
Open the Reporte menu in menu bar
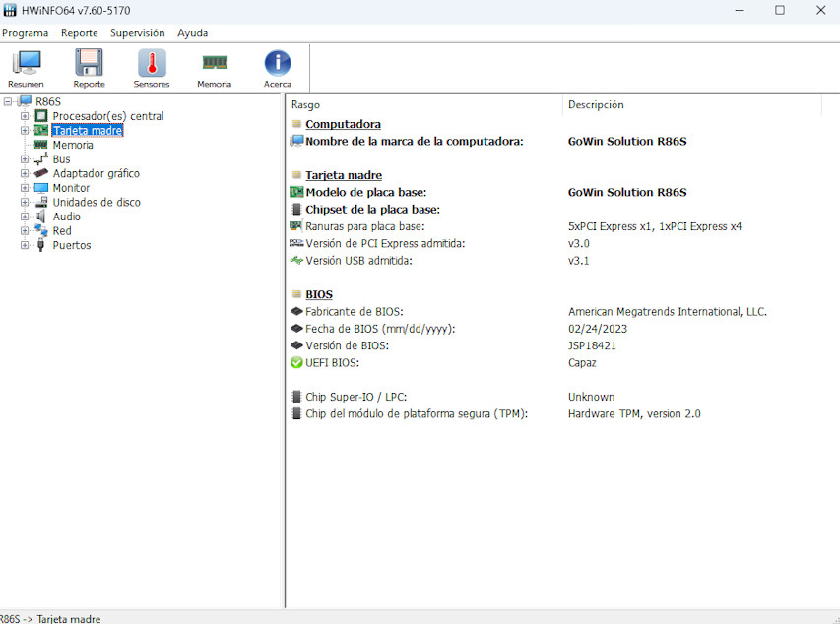coord(80,33)
